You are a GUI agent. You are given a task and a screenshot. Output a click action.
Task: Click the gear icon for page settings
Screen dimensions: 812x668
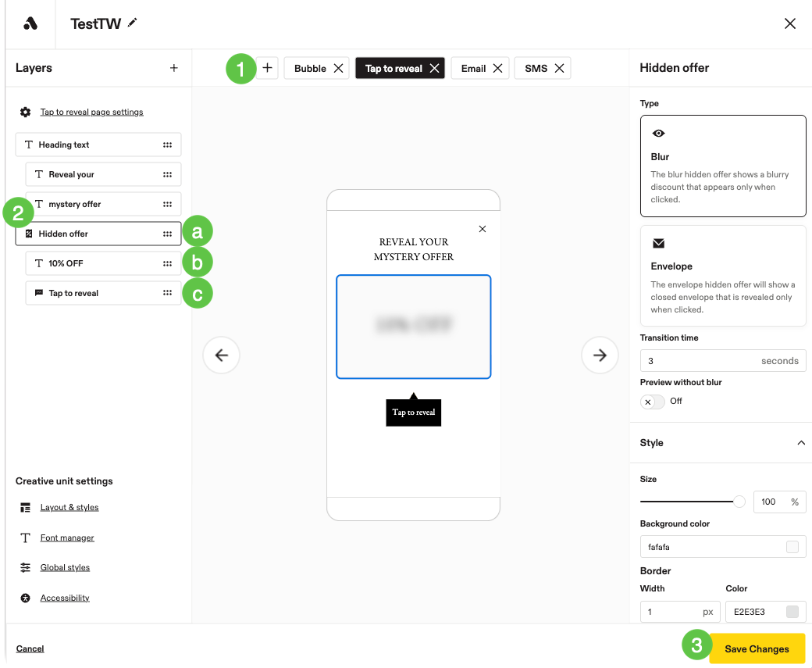(x=25, y=112)
